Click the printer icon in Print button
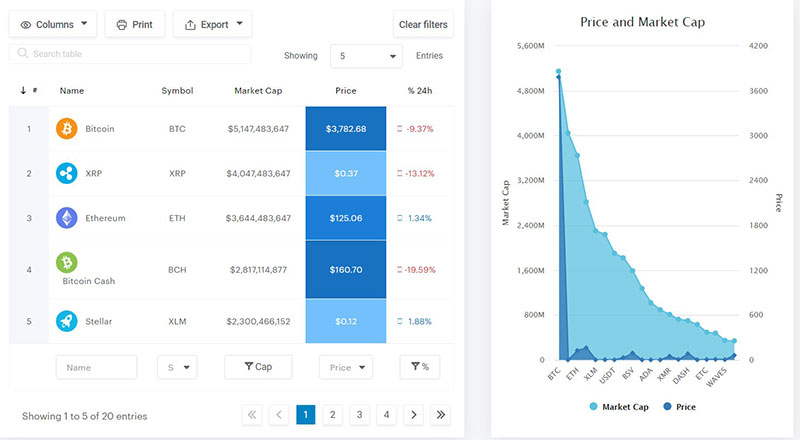The width and height of the screenshot is (800, 440). 121,25
